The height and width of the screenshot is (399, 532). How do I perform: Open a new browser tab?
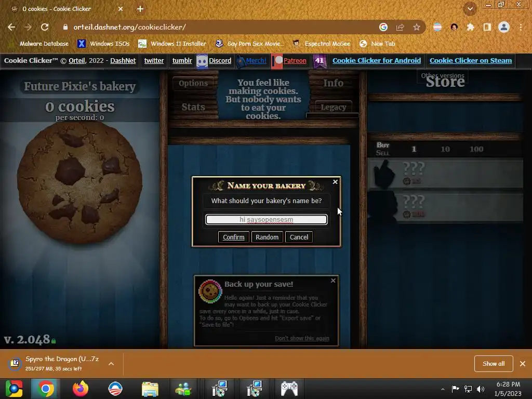click(140, 9)
